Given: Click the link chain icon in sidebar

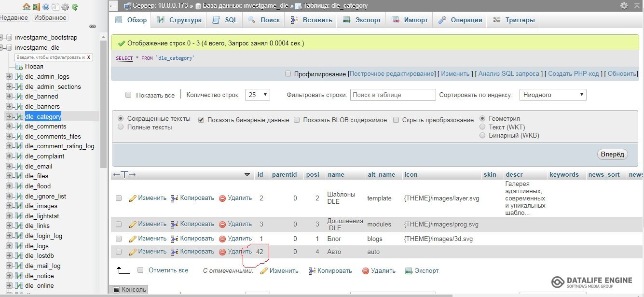Looking at the screenshot, I should tap(93, 26).
